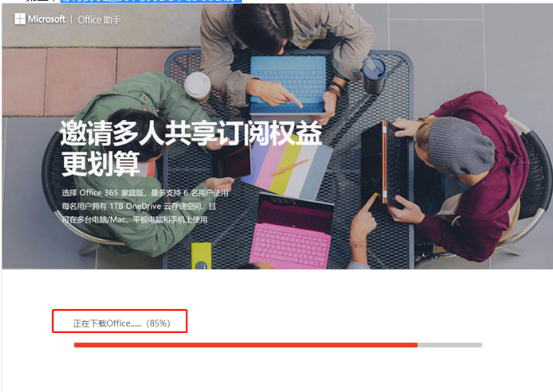Screen dimensions: 553x392
Task: Click the Microsoft brand name text
Action: click(x=47, y=19)
